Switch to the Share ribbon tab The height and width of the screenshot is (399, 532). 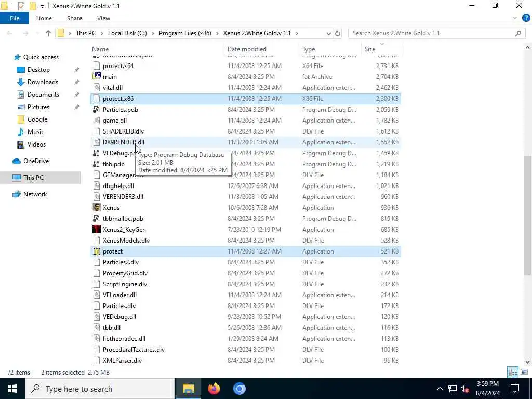coord(74,18)
